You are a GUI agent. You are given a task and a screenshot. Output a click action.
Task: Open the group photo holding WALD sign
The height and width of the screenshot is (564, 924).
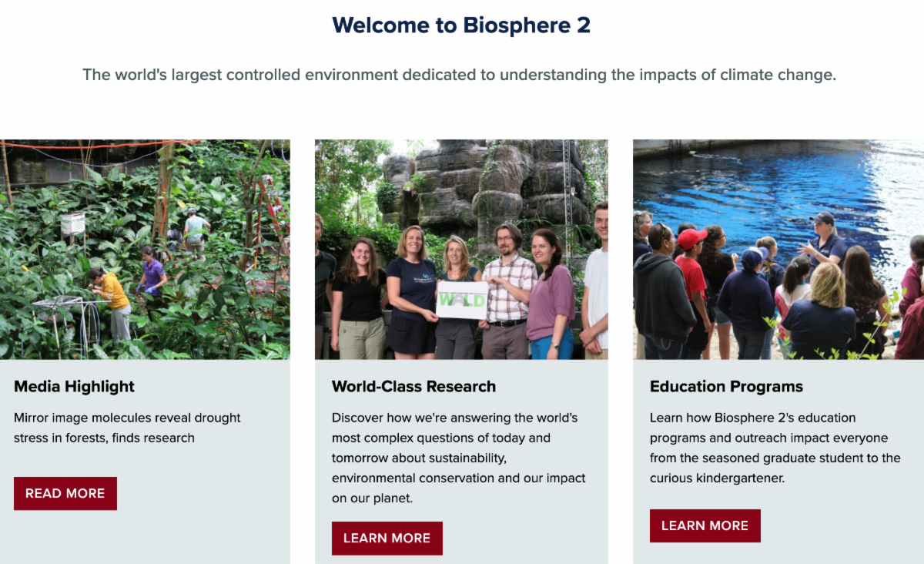click(x=461, y=249)
